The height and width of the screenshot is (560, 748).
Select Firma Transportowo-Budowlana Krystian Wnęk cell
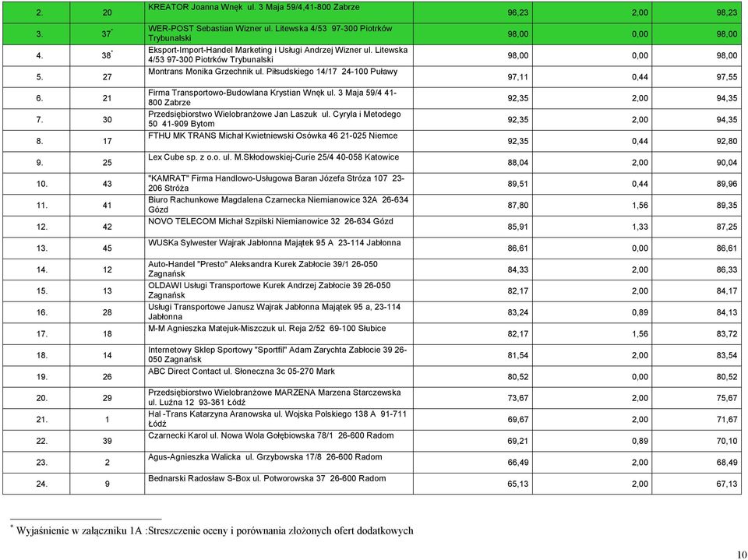coord(279,98)
